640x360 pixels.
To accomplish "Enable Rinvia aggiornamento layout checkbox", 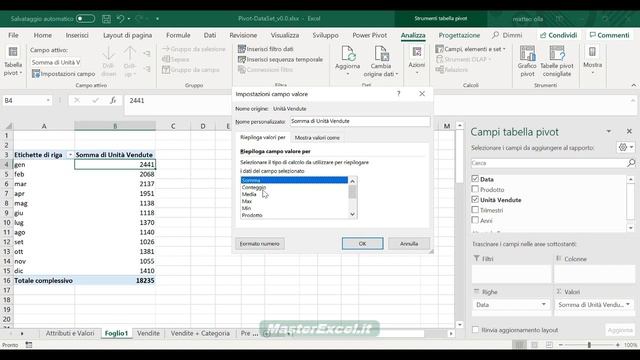I will pyautogui.click(x=476, y=330).
